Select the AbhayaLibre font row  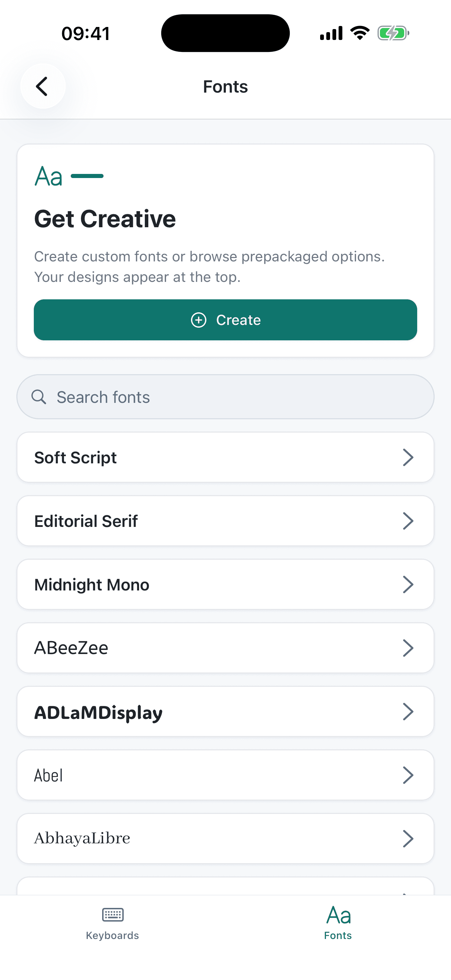click(x=225, y=838)
